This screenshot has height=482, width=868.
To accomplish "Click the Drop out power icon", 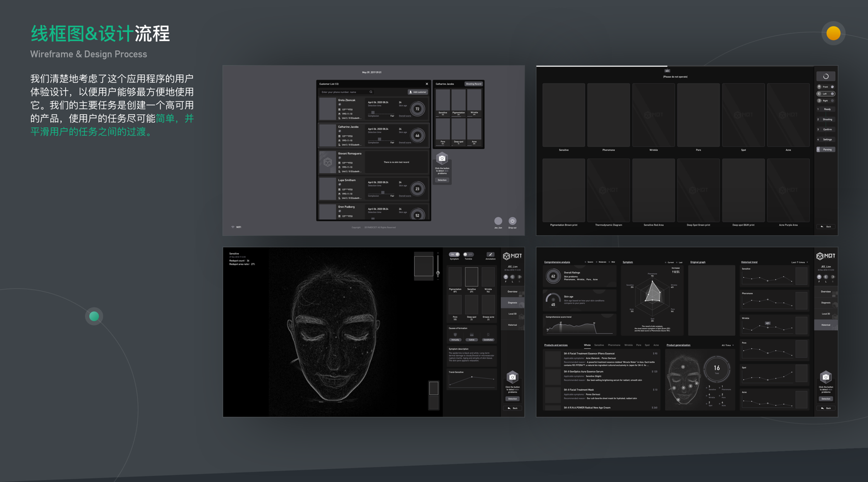I will [x=512, y=221].
